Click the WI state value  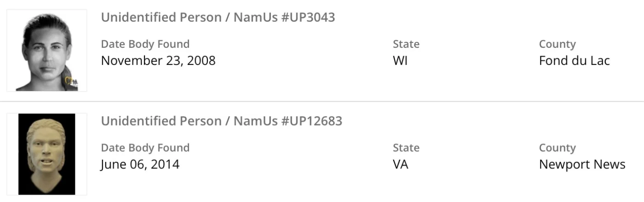400,60
